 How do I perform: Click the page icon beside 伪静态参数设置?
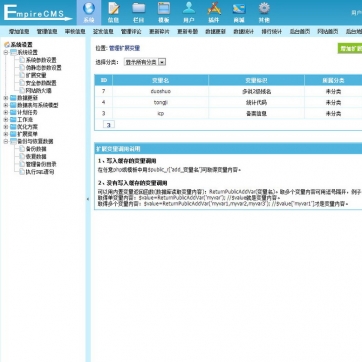pyautogui.click(x=22, y=68)
